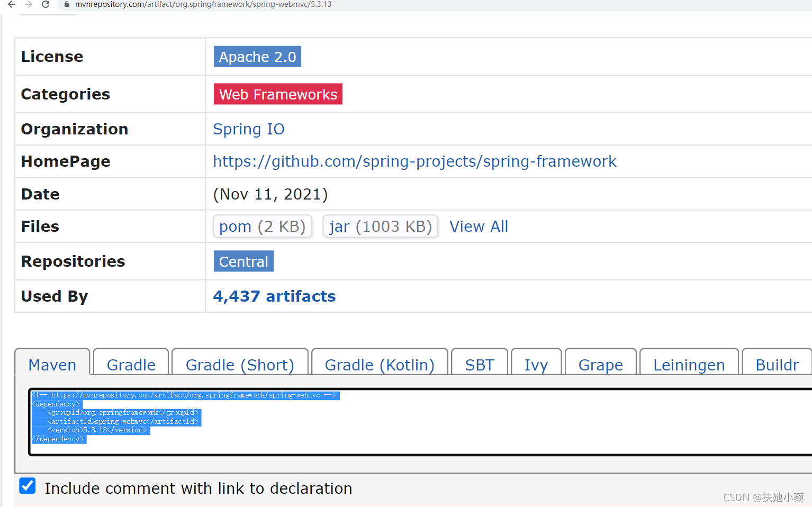
Task: Download the pom (2 KB) file
Action: [x=263, y=227]
